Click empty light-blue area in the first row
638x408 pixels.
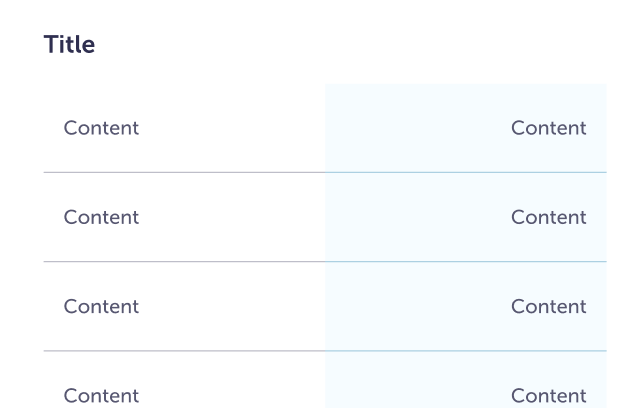(410, 128)
